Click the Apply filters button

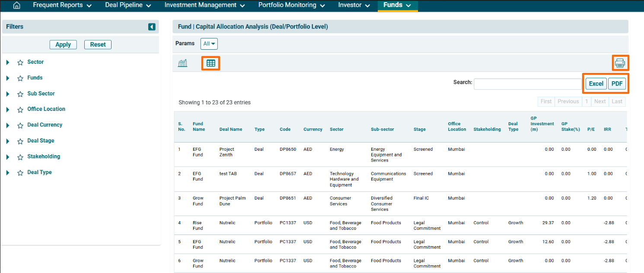click(x=63, y=44)
